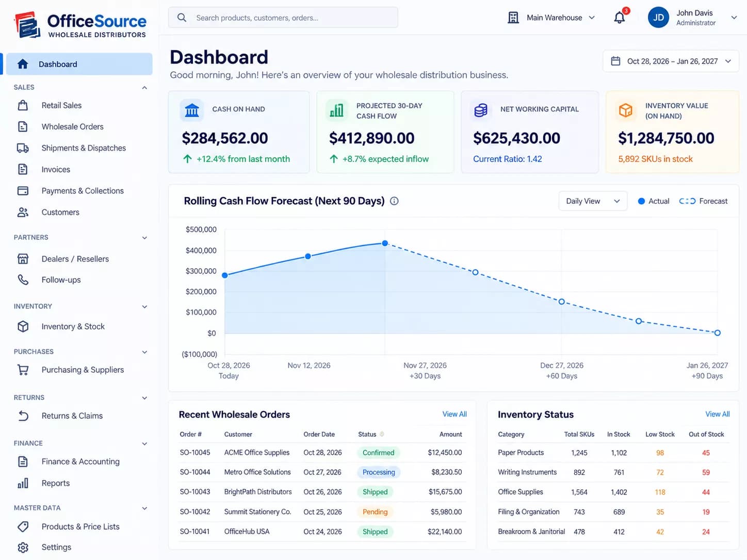
Task: Collapse the FINANCE sidebar section
Action: point(144,443)
